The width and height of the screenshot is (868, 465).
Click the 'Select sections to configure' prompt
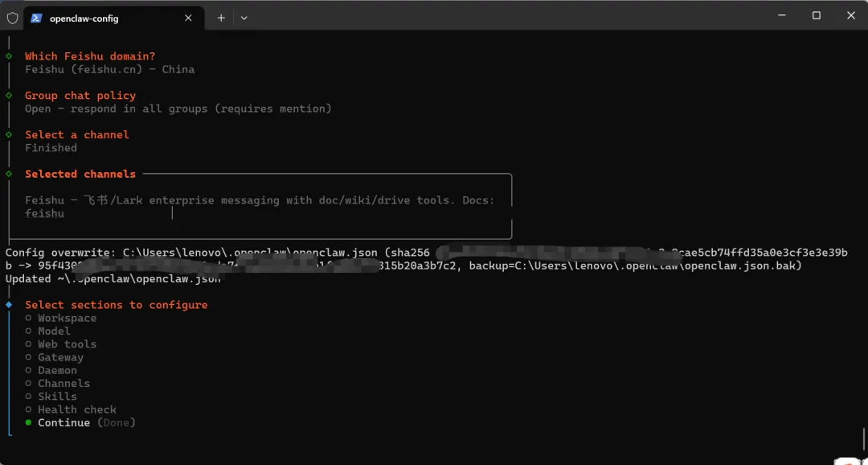click(117, 305)
